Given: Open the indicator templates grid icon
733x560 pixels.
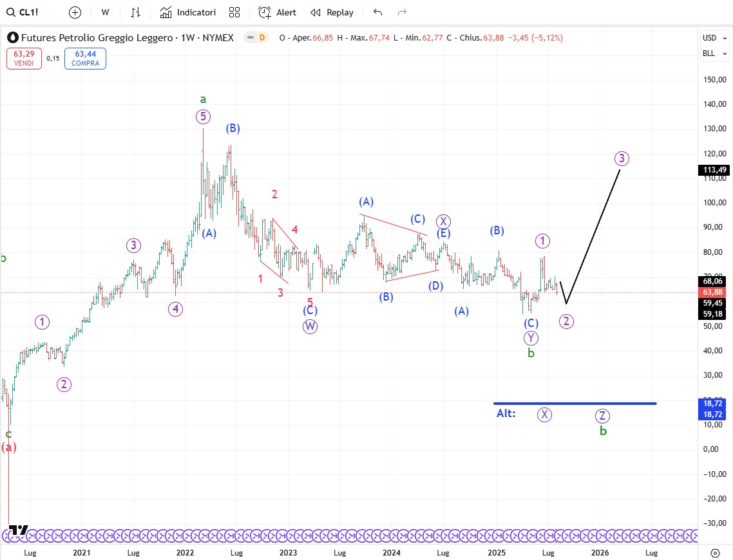Looking at the screenshot, I should tap(234, 12).
